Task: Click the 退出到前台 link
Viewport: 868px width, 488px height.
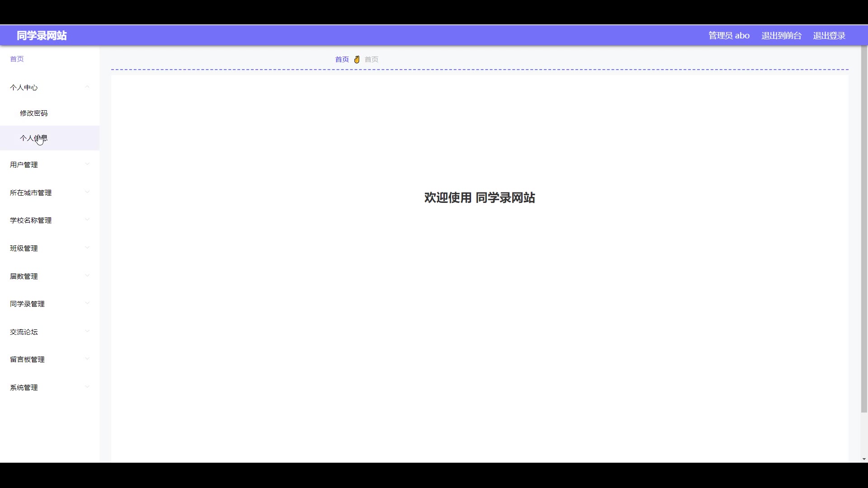Action: pyautogui.click(x=781, y=36)
